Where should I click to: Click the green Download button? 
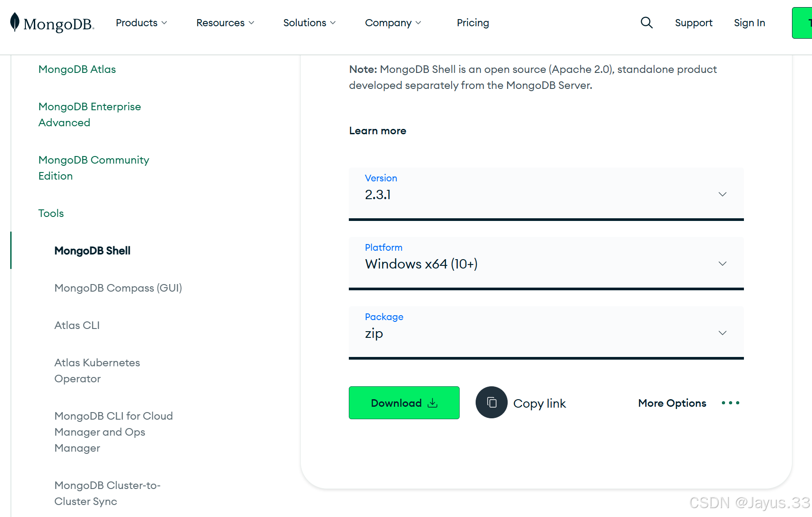[x=404, y=403]
